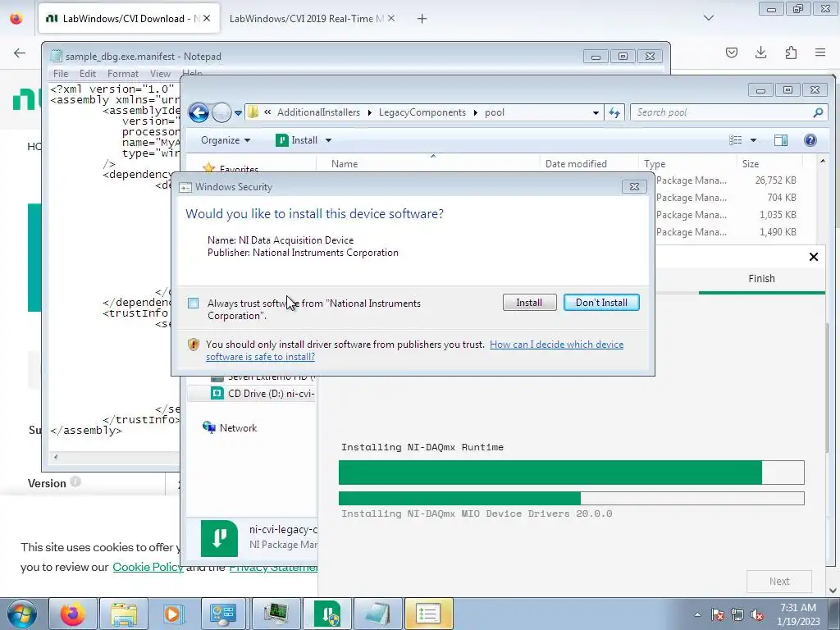Sort files by the Name column
Screen dimensions: 840x630
coord(428,164)
